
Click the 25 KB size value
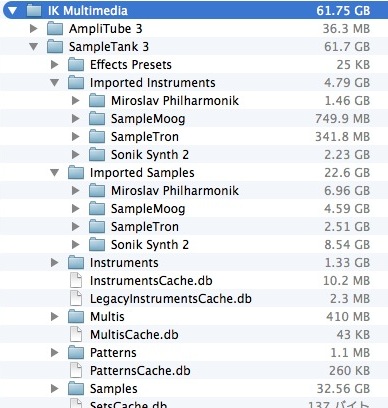pyautogui.click(x=353, y=65)
